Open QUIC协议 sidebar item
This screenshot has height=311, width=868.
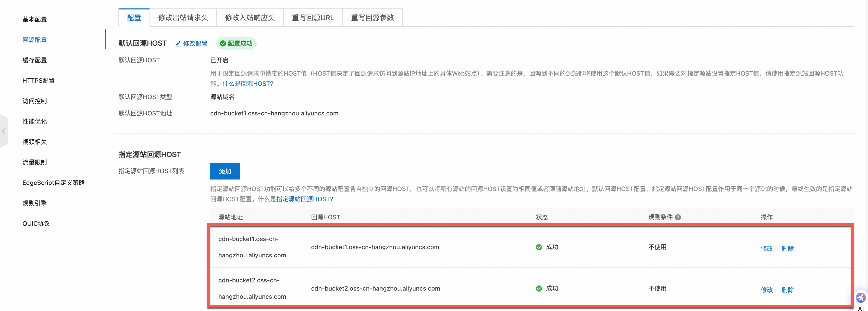[x=36, y=224]
